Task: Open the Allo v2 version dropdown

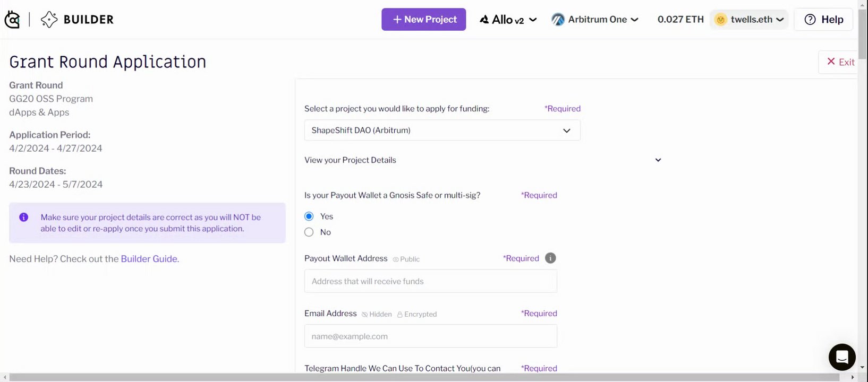Action: point(508,20)
